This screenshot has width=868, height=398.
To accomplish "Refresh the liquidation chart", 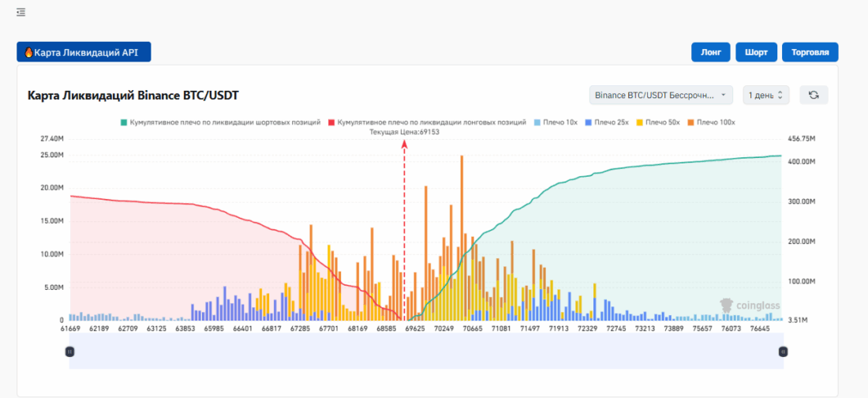I will [814, 95].
